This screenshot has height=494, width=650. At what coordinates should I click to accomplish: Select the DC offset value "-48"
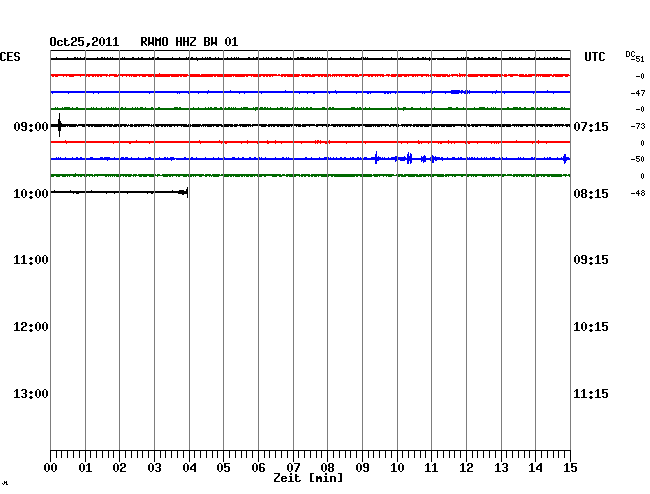pyautogui.click(x=638, y=193)
